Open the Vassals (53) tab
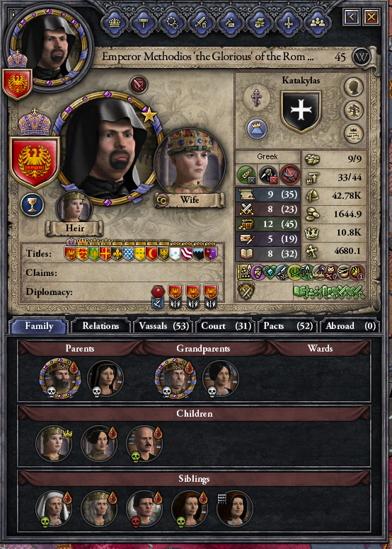Screen dimensions: 392x549 [163, 326]
